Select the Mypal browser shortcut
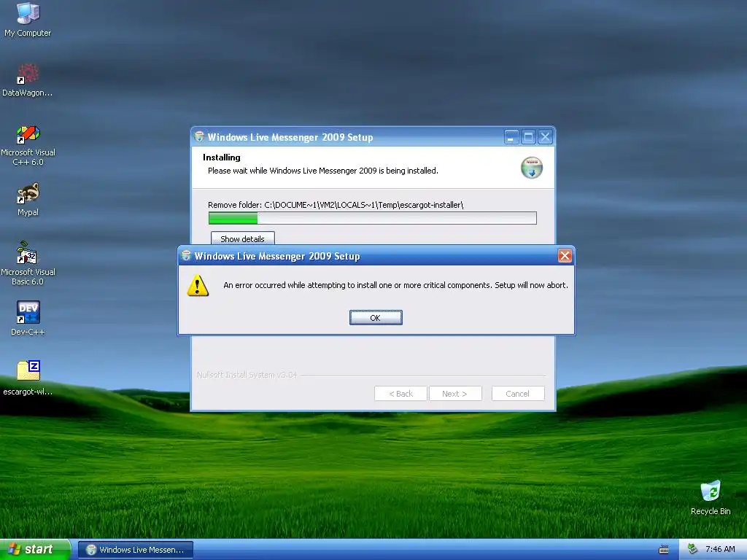 (28, 200)
